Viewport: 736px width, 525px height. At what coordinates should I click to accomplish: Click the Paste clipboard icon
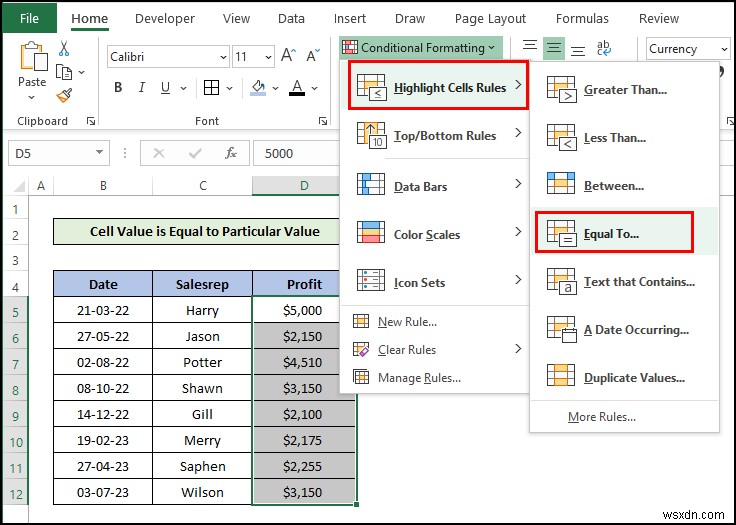pos(33,56)
